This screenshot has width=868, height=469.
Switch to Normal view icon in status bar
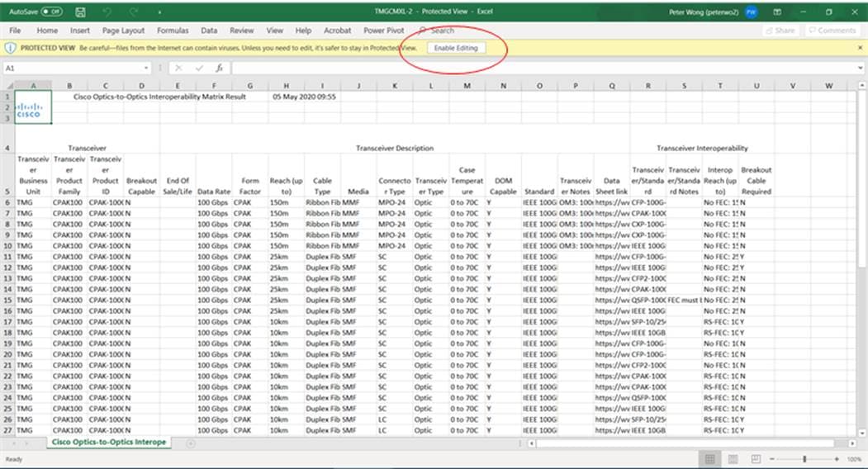[x=709, y=459]
